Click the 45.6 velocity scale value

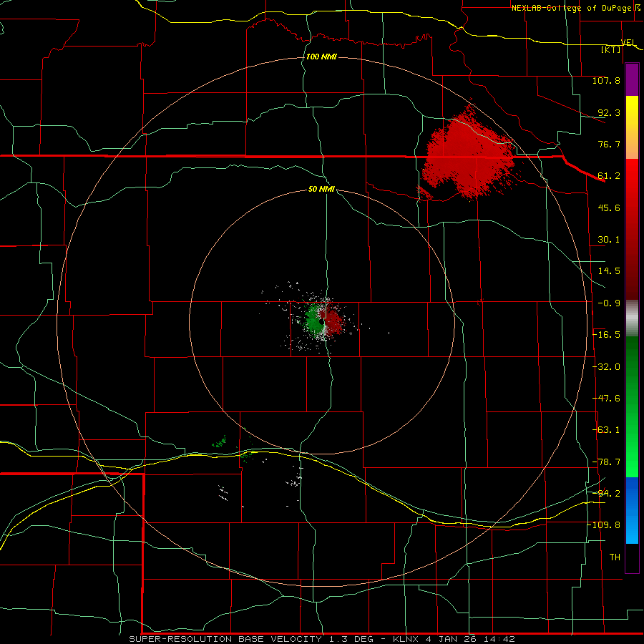(609, 208)
